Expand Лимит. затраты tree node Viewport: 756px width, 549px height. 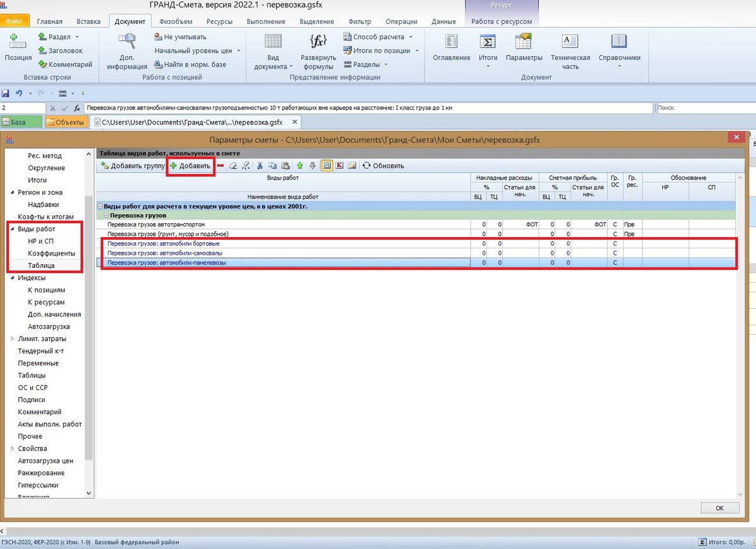(x=12, y=338)
